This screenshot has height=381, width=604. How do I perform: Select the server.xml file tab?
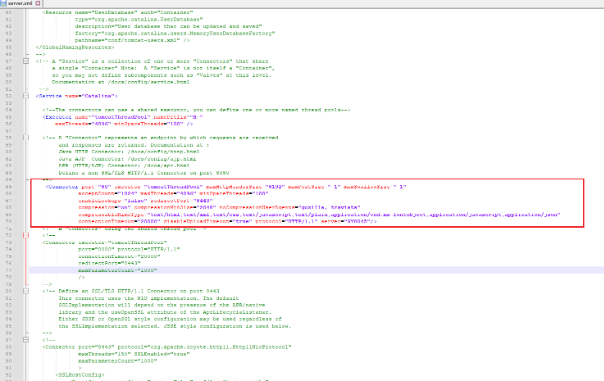point(21,3)
